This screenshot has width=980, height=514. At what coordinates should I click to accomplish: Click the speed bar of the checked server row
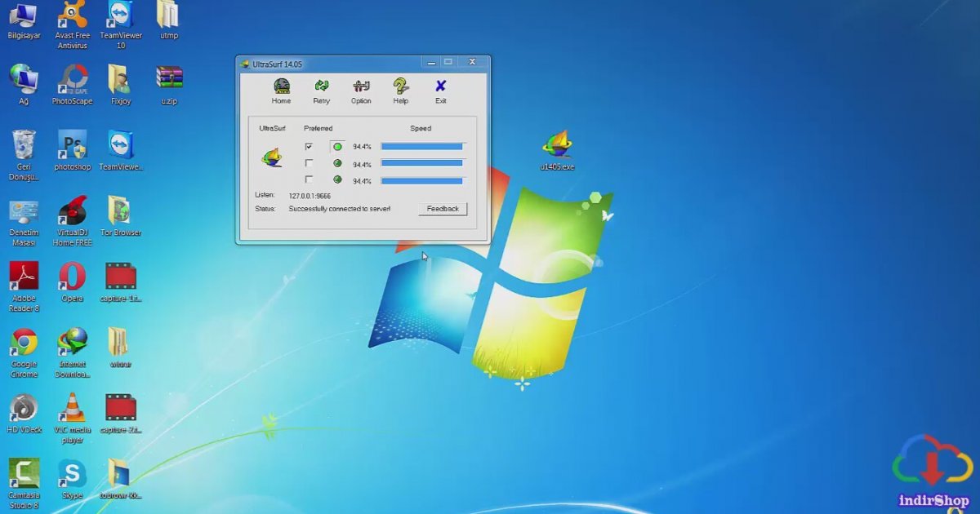[423, 147]
